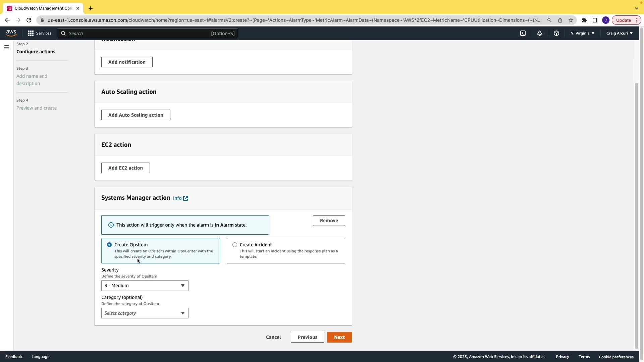Click the Language option in footer

point(40,357)
